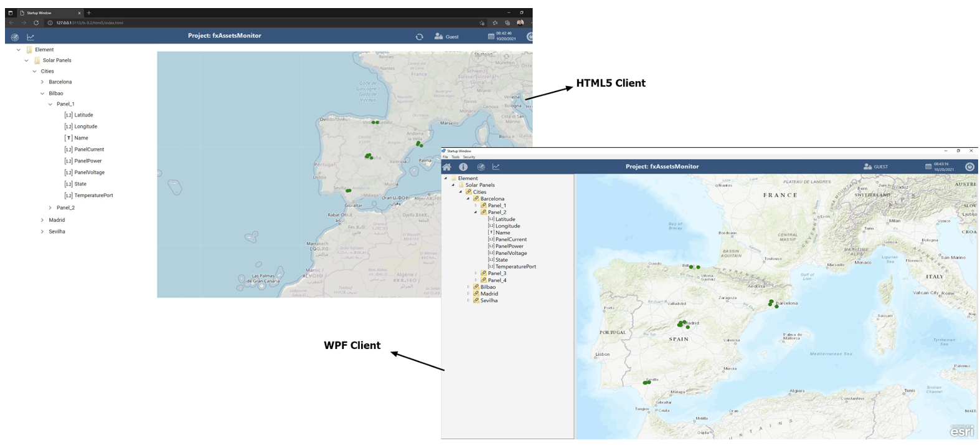Image resolution: width=980 pixels, height=445 pixels.
Task: Collapse the Bilbao node in HTML5 tree
Action: (42, 93)
